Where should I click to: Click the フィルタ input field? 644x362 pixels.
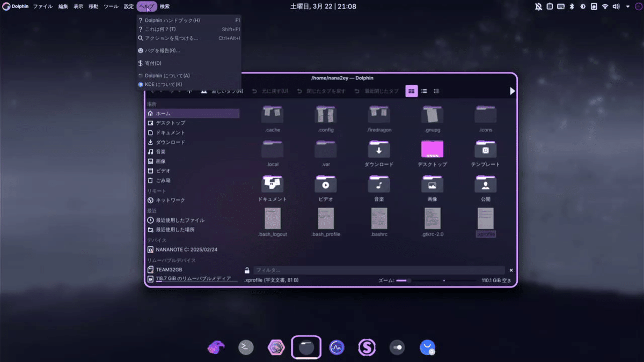pos(376,270)
